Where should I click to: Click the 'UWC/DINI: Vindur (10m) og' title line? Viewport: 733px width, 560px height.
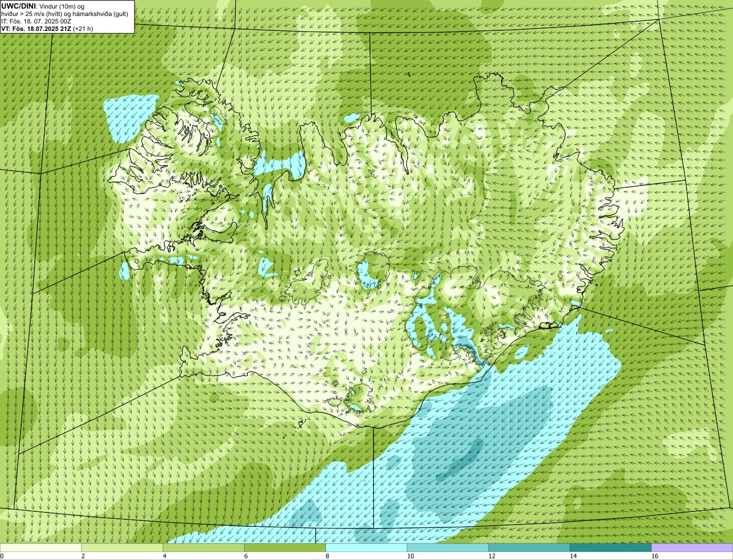coord(43,6)
